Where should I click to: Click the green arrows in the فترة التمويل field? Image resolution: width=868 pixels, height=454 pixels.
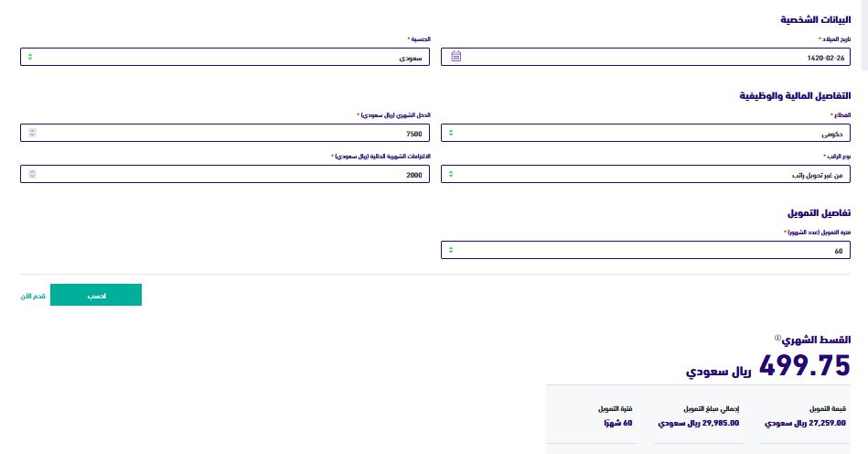[x=451, y=250]
